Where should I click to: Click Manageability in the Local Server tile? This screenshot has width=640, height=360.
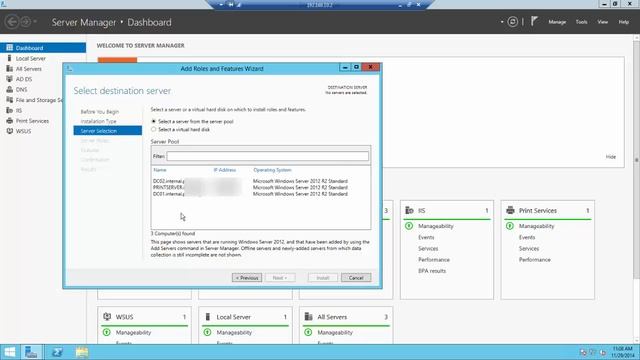click(234, 332)
